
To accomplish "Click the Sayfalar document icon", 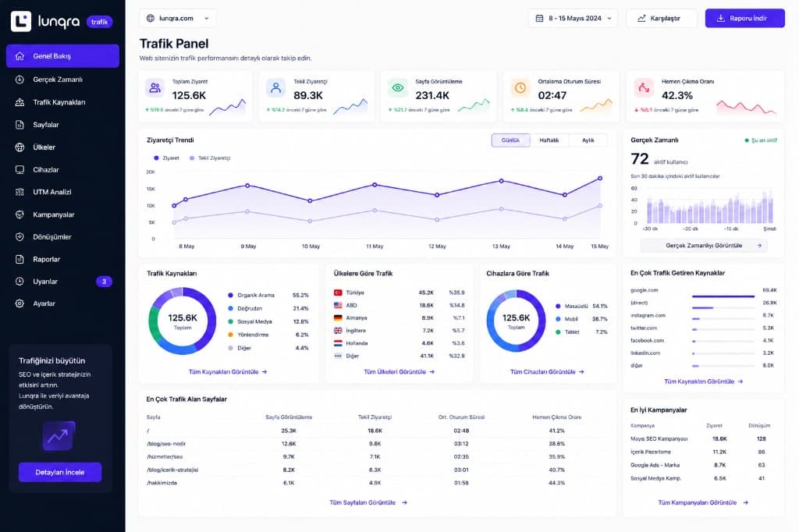I will tap(20, 125).
